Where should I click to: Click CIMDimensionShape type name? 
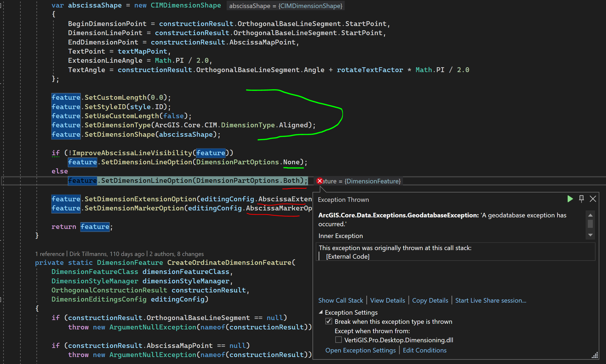tap(186, 5)
